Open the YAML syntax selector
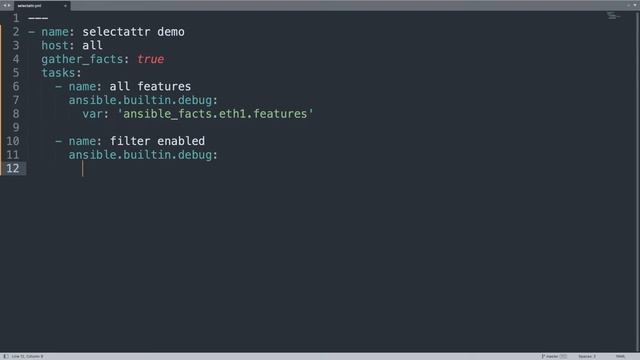640x360 pixels. coord(620,356)
